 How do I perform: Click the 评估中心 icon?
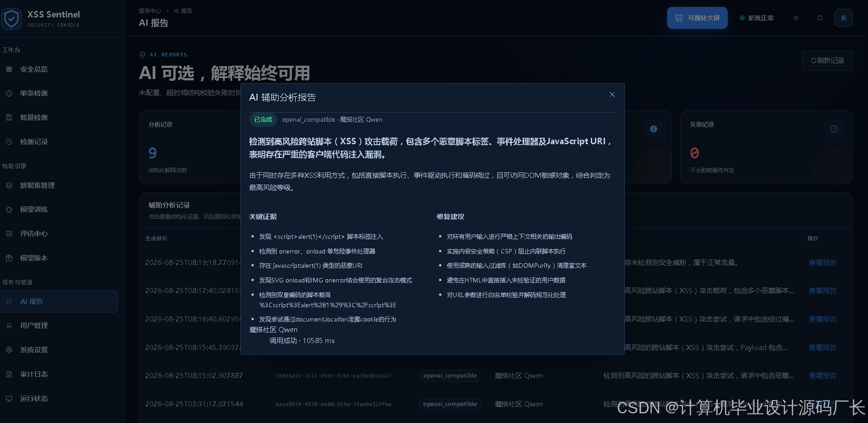pyautogui.click(x=9, y=234)
